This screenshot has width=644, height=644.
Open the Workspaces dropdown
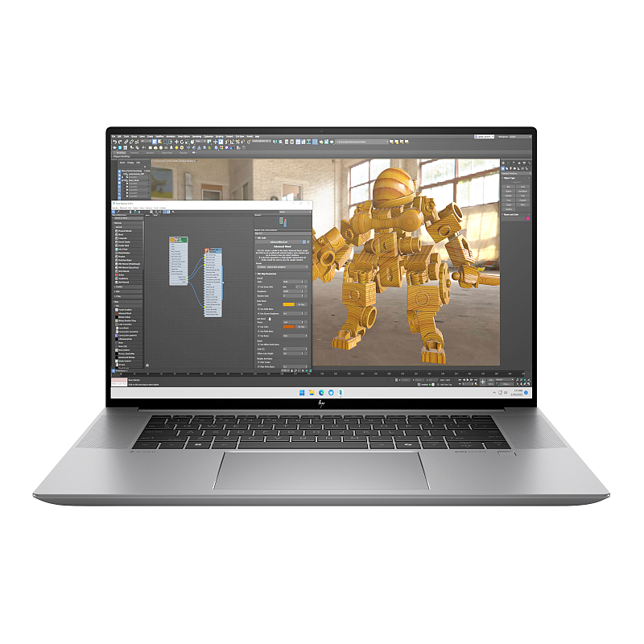[x=520, y=136]
